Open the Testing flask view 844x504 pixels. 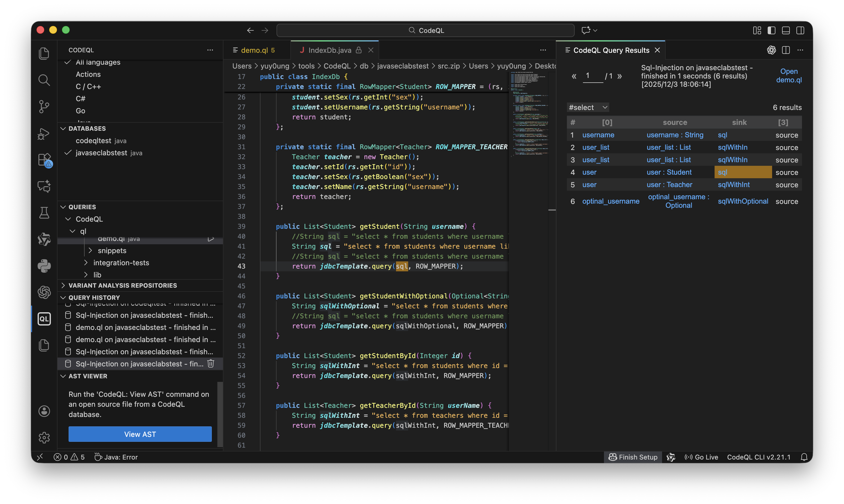click(44, 213)
